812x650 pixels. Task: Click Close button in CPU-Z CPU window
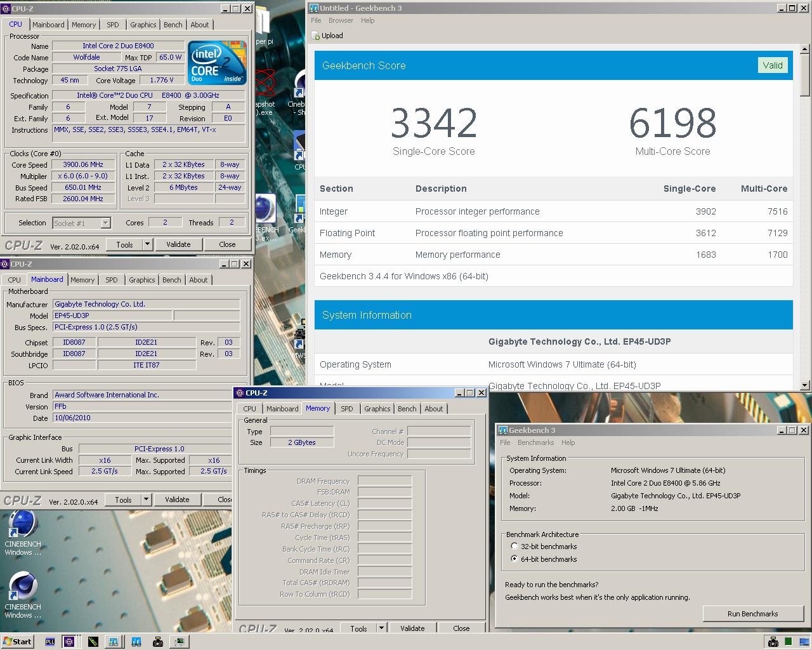(x=227, y=244)
